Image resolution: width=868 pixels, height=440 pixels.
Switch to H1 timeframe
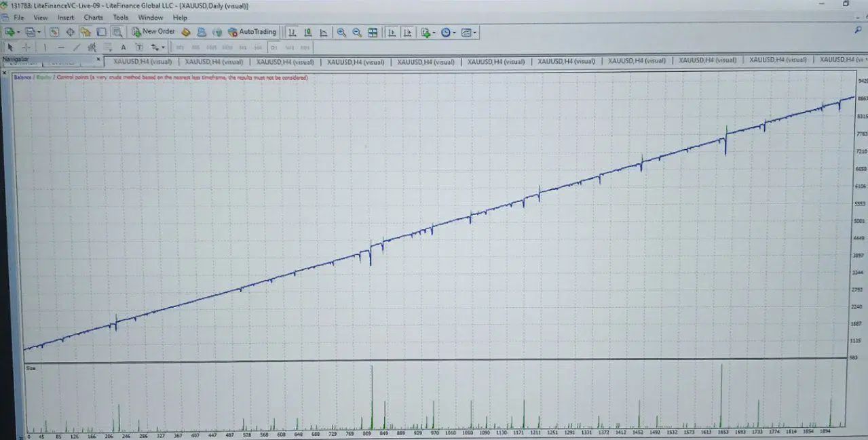coord(243,47)
